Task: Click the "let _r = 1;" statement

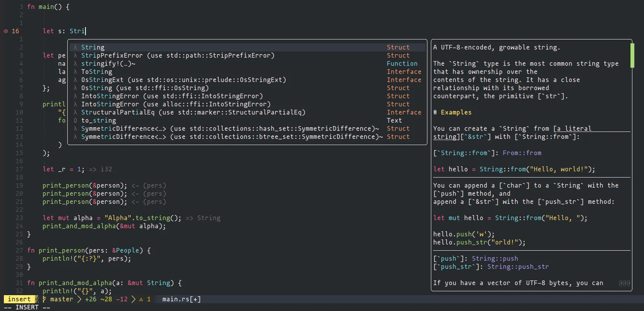Action: pos(63,169)
